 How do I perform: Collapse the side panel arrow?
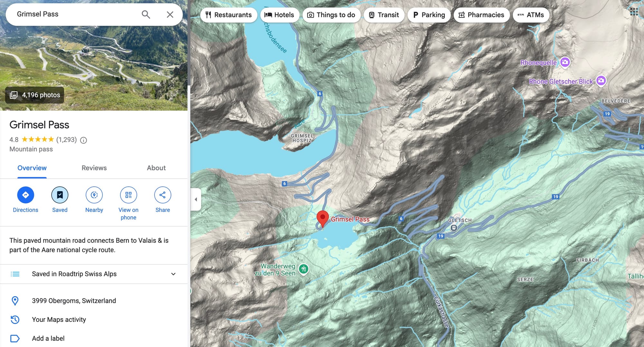coord(196,199)
